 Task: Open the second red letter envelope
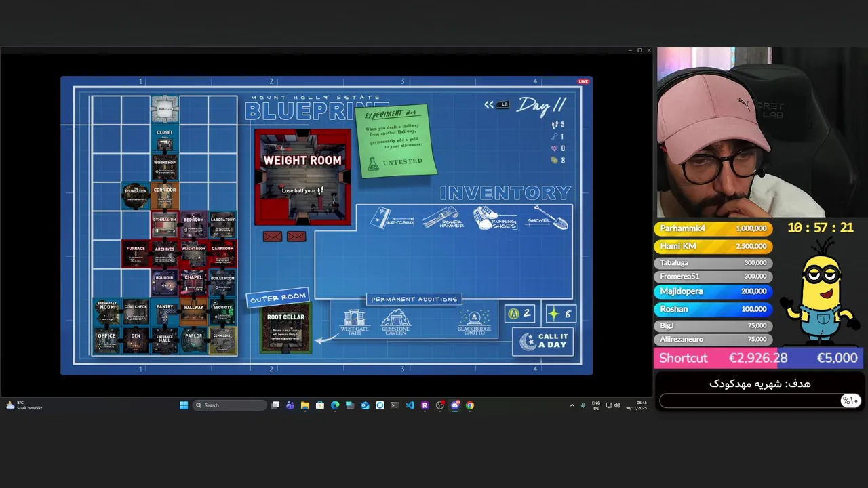[x=296, y=237]
